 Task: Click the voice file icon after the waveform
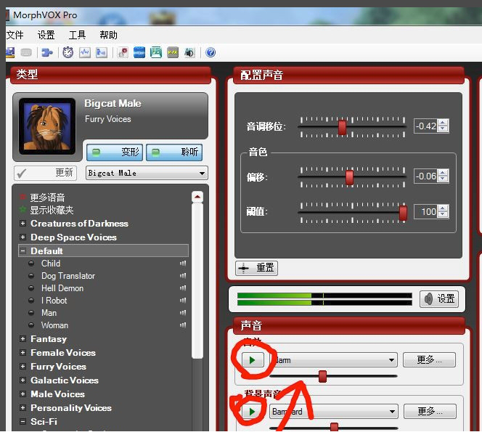(102, 52)
